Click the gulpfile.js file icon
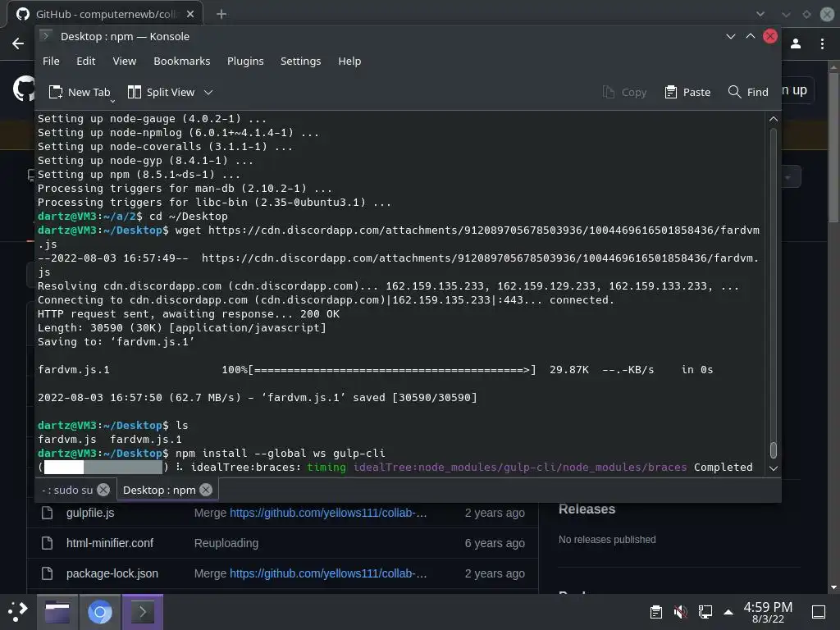 47,513
